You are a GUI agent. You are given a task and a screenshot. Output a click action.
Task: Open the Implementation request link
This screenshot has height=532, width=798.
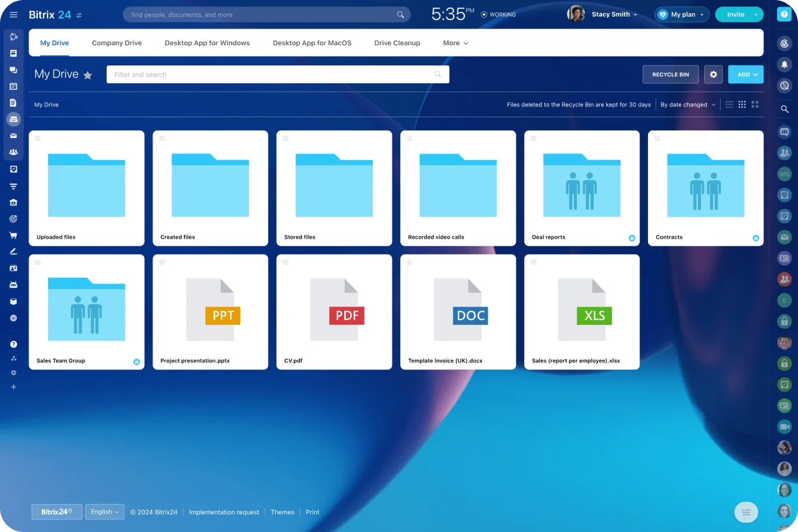pos(224,512)
